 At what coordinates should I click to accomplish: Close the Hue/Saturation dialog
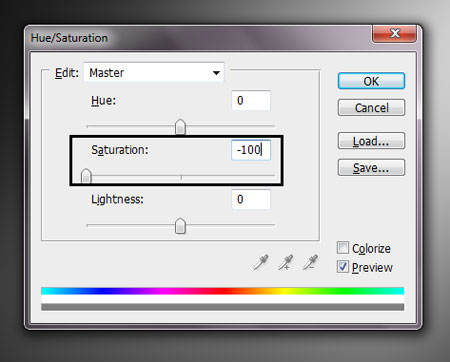pos(394,33)
